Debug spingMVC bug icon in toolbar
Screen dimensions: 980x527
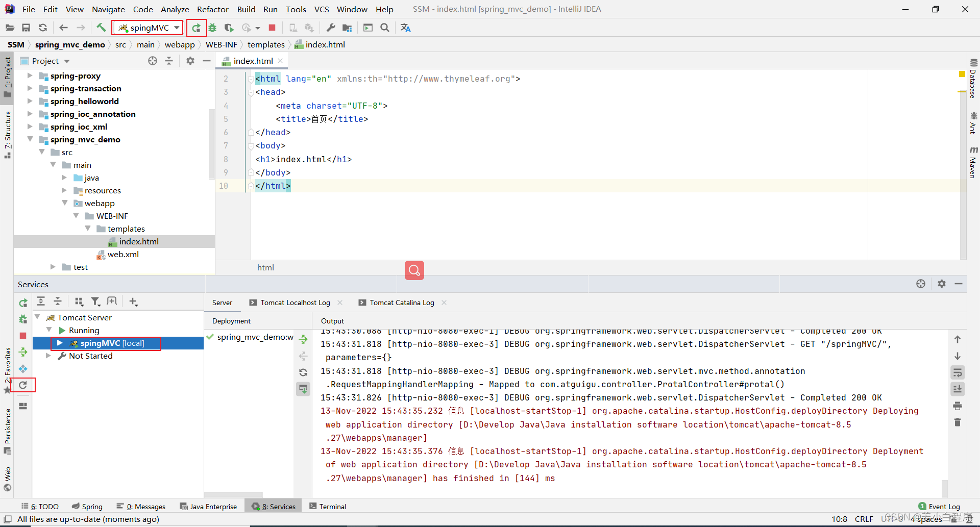[x=212, y=28]
